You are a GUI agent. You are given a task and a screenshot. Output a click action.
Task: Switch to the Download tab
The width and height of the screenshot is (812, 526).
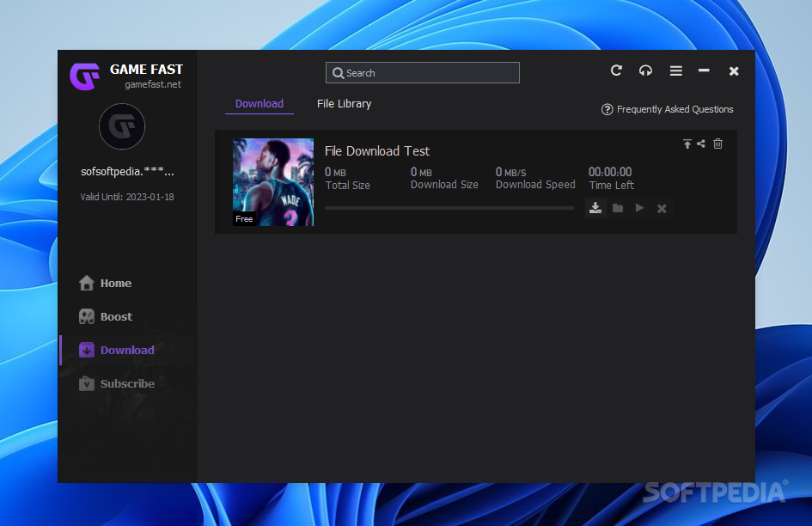[x=259, y=104]
